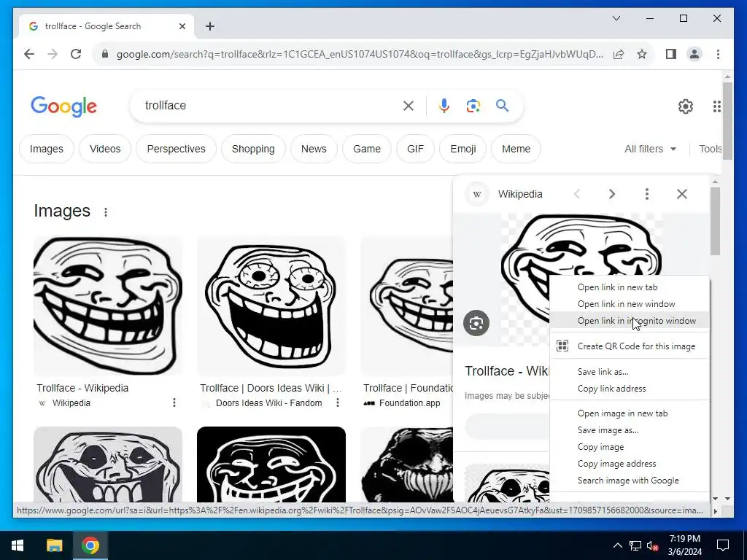Click the browser back arrow
The height and width of the screenshot is (560, 747).
pyautogui.click(x=29, y=54)
